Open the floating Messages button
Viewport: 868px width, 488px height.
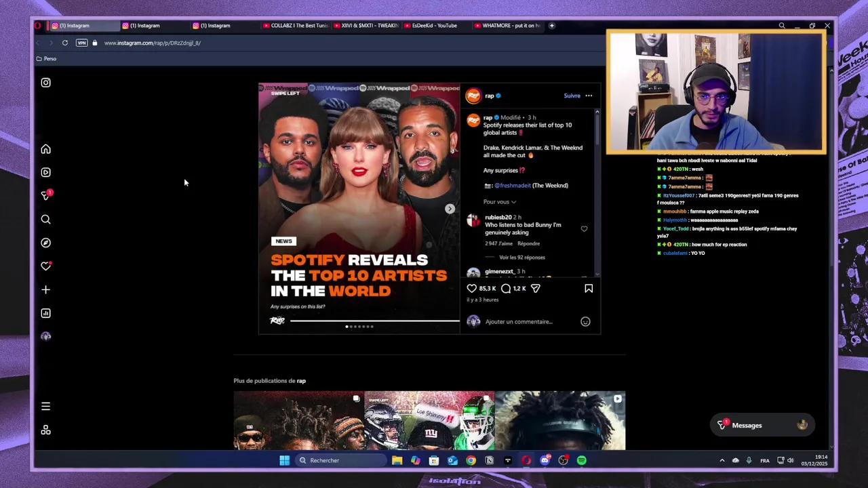pyautogui.click(x=764, y=426)
